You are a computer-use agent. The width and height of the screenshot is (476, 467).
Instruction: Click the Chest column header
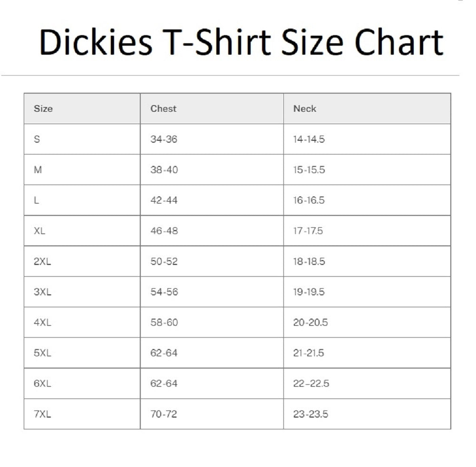[163, 108]
